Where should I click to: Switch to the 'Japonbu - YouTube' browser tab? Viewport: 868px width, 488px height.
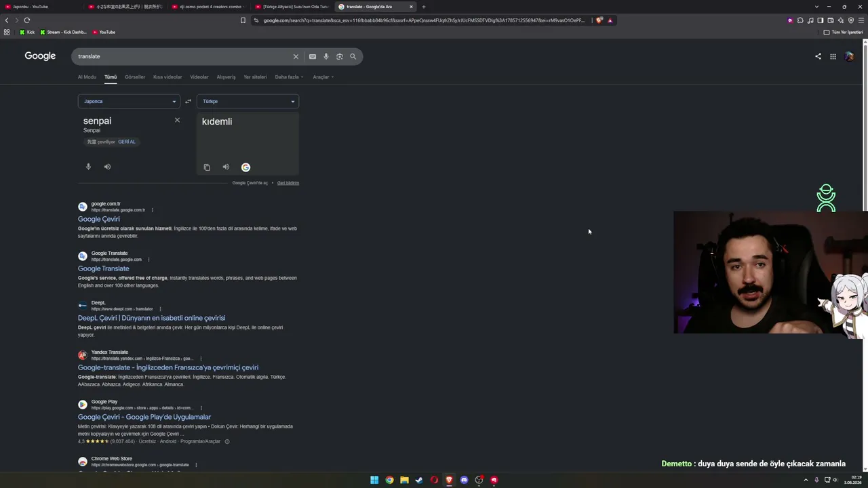click(41, 7)
